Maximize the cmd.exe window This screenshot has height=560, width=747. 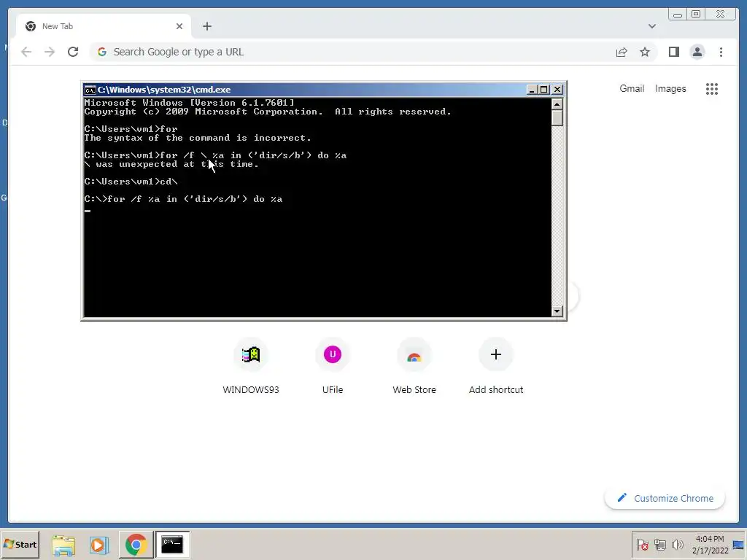coord(543,90)
